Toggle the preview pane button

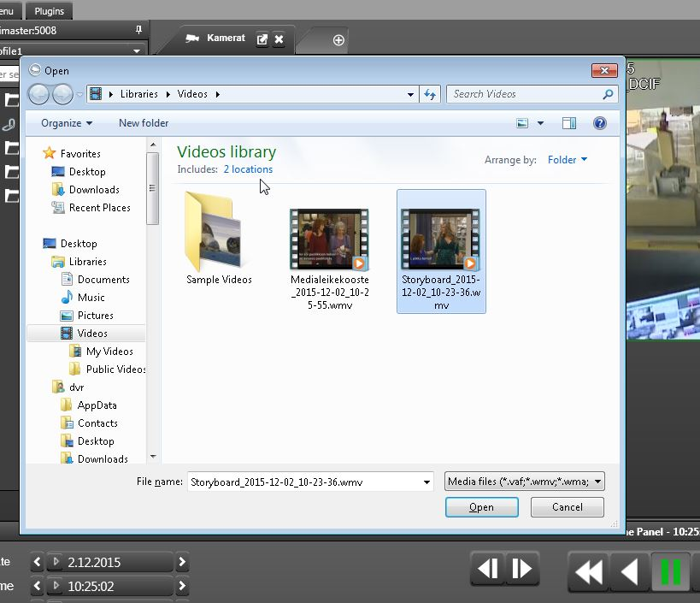(569, 123)
